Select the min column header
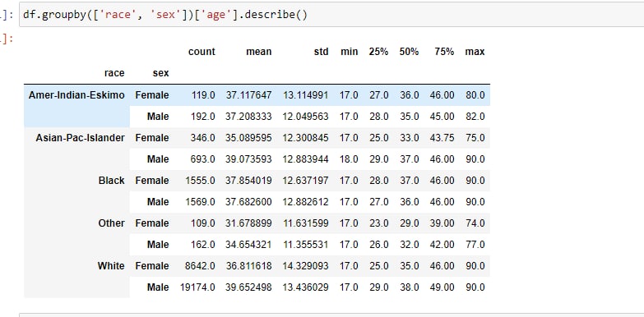 [349, 52]
